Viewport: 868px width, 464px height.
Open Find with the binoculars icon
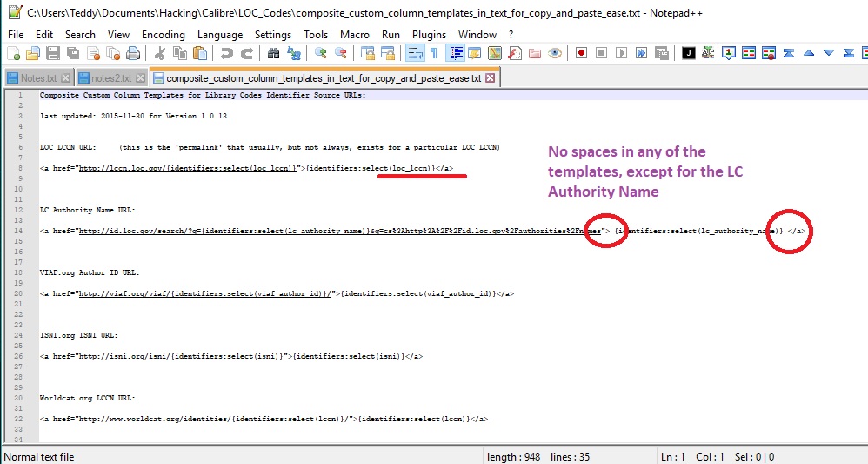[x=273, y=53]
